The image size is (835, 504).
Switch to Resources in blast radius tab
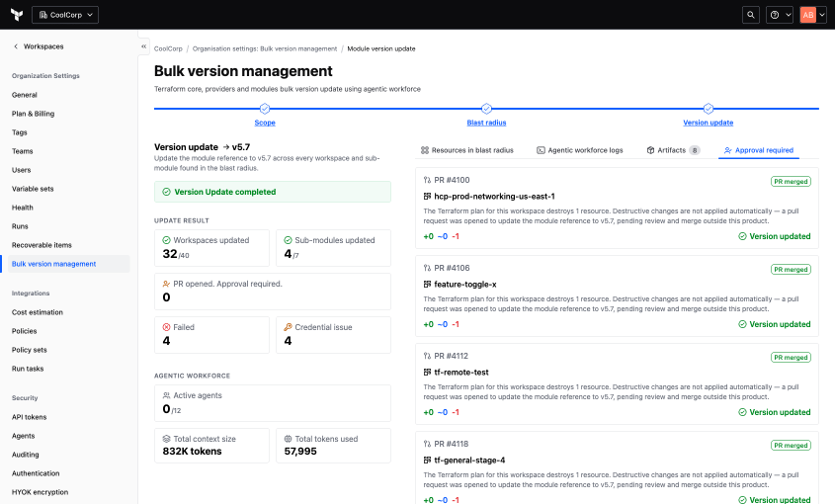point(467,150)
